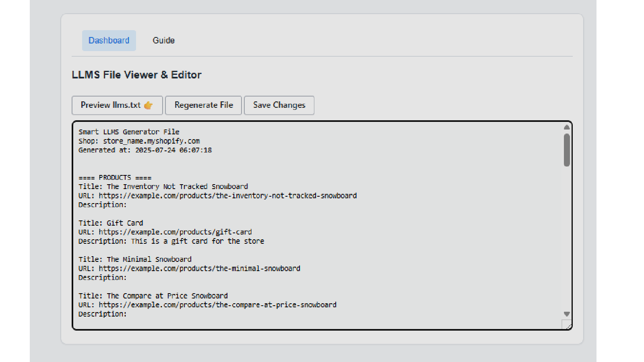This screenshot has width=644, height=362.
Task: Click the gift-card URL line
Action: tap(165, 232)
